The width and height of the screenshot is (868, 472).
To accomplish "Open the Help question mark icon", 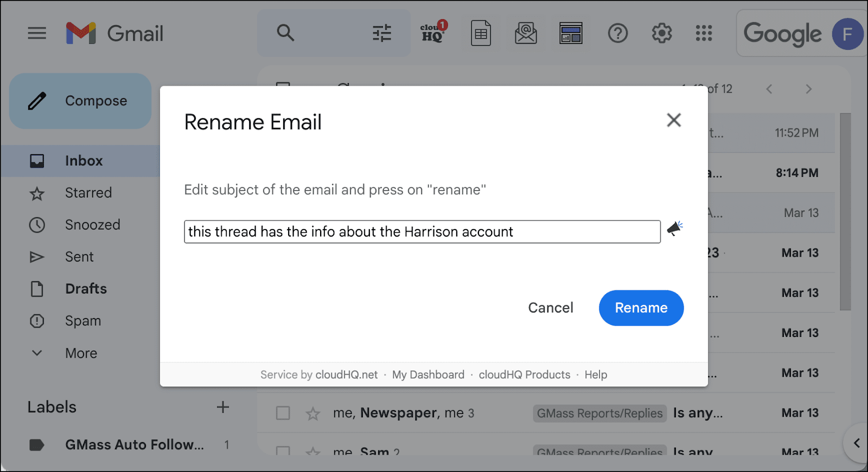I will point(617,34).
